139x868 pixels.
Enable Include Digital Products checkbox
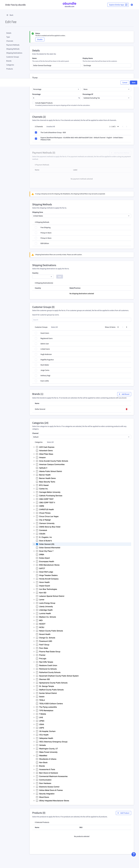click(33, 103)
